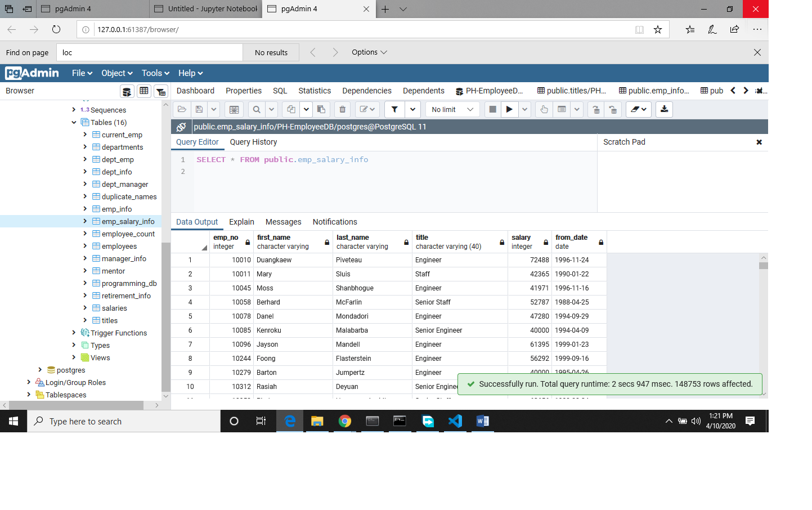Click the Save Data Changes grid icon
Image resolution: width=812 pixels, height=510 pixels.
point(234,109)
